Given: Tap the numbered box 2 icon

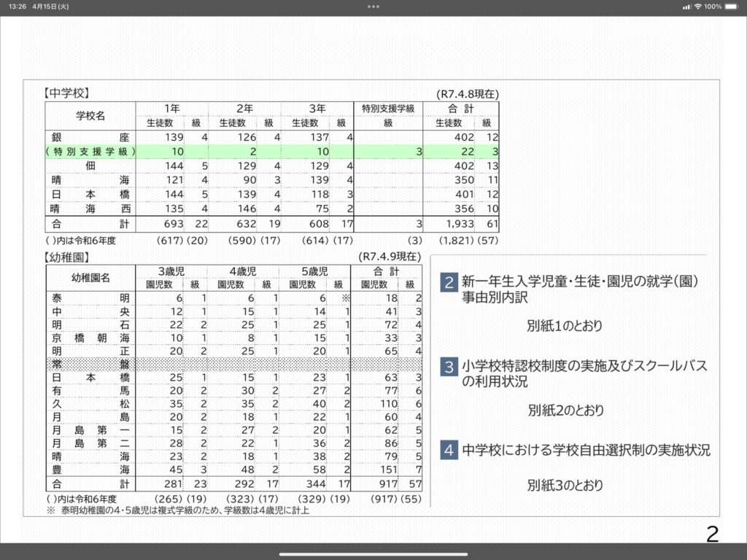Looking at the screenshot, I should pyautogui.click(x=449, y=282).
